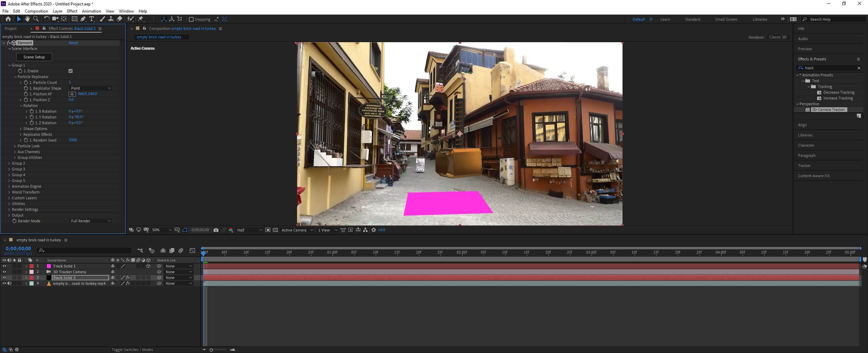Open the Window menu
Screen dimensions: 868x353
tap(126, 11)
